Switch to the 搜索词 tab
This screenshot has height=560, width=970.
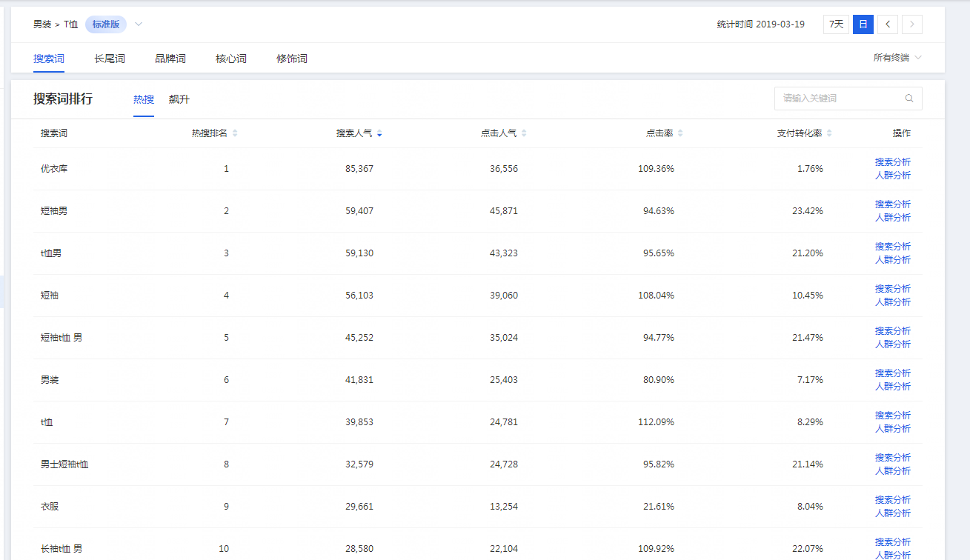pos(49,59)
